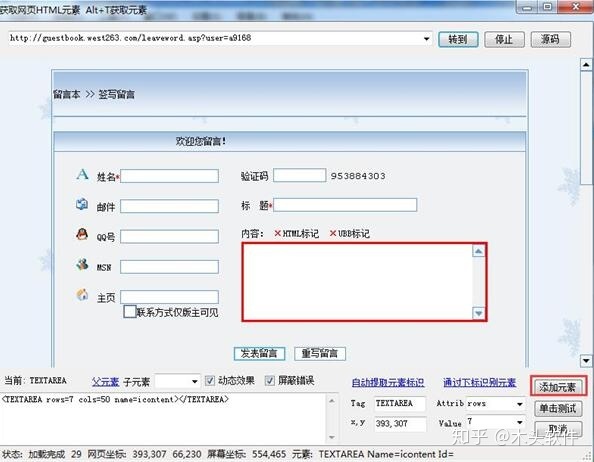Viewport: 594px width, 462px height.
Task: Focus the 姓名 input field
Action: pyautogui.click(x=169, y=176)
